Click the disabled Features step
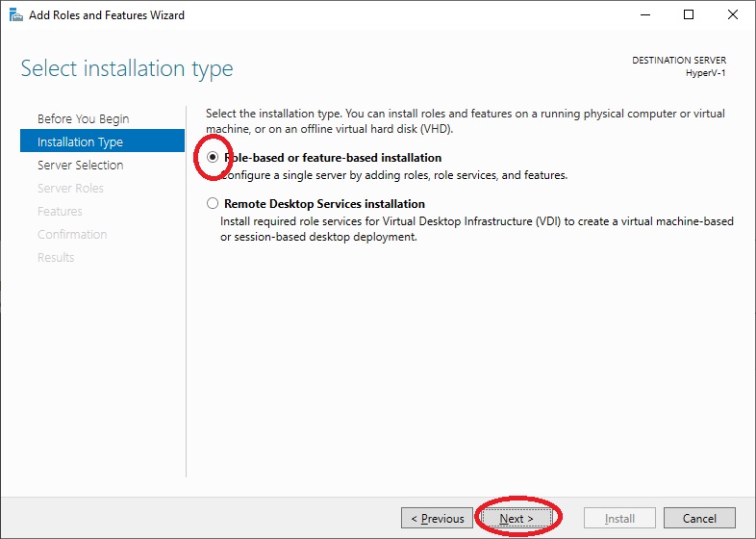Viewport: 756px width, 539px height. pos(60,212)
